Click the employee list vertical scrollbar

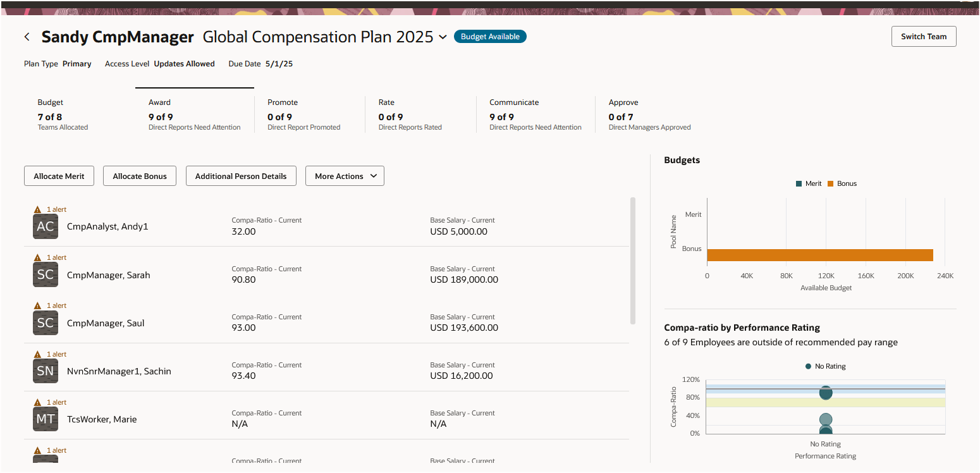pos(633,261)
